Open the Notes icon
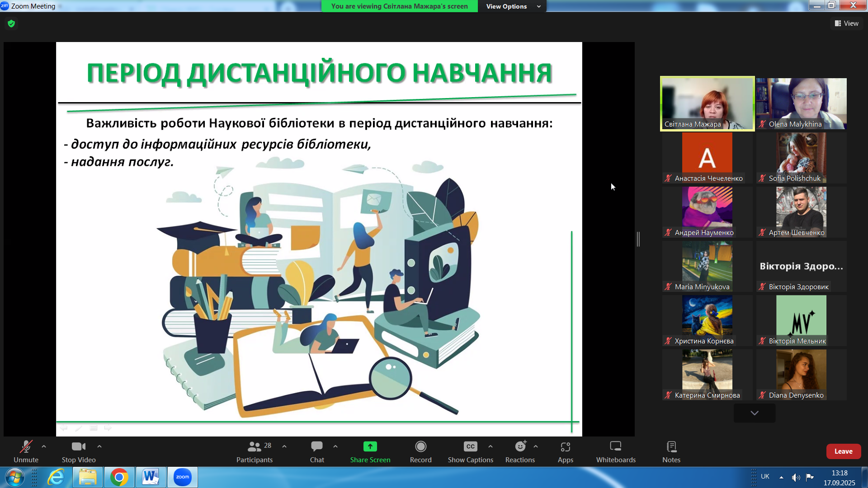The height and width of the screenshot is (488, 868). [x=671, y=447]
